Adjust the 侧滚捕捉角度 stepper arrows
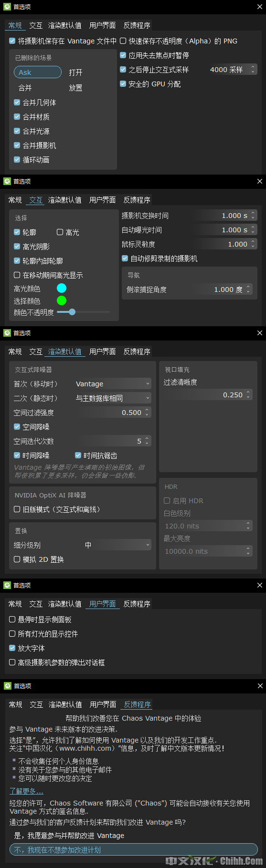The image size is (266, 868). click(248, 289)
